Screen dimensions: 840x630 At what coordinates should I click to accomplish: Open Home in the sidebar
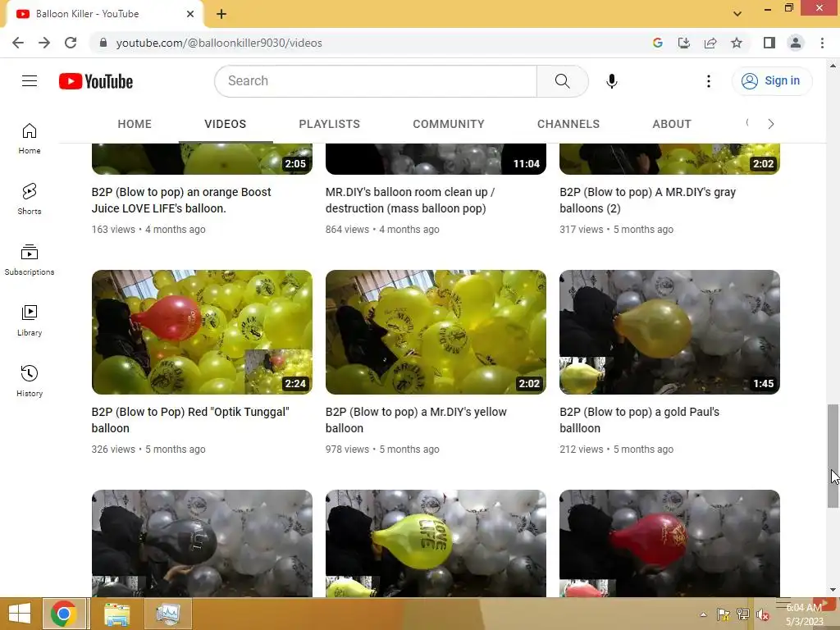click(30, 138)
